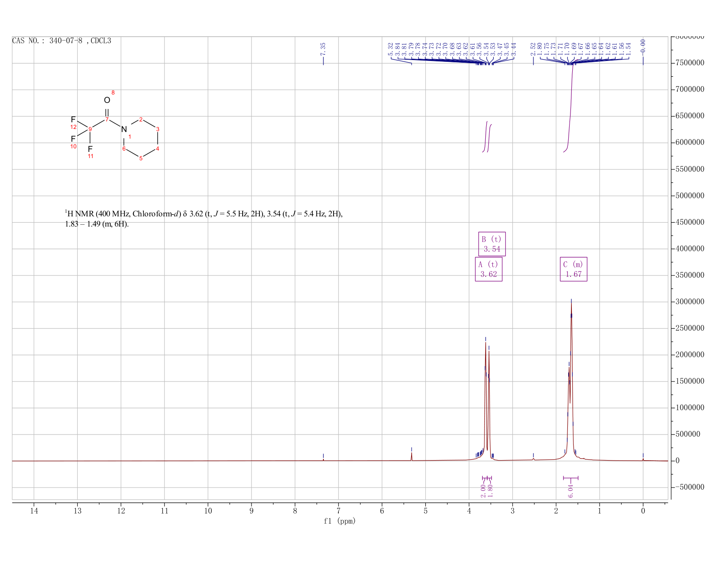This screenshot has height=563, width=728.
Task: Select the 2.52 peak label
Action: coord(533,48)
